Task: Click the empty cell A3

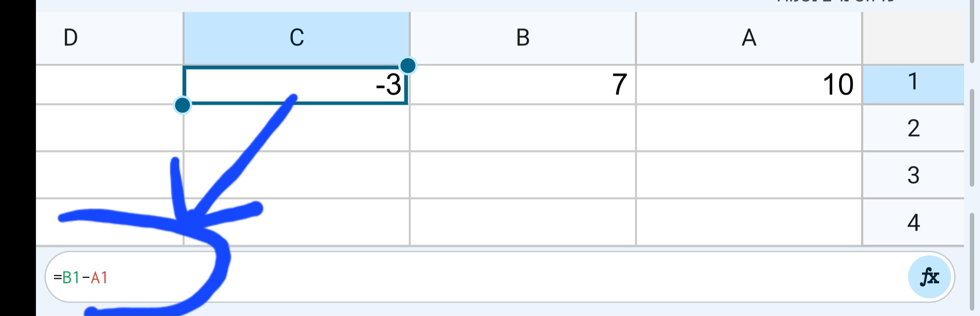Action: coord(749,175)
